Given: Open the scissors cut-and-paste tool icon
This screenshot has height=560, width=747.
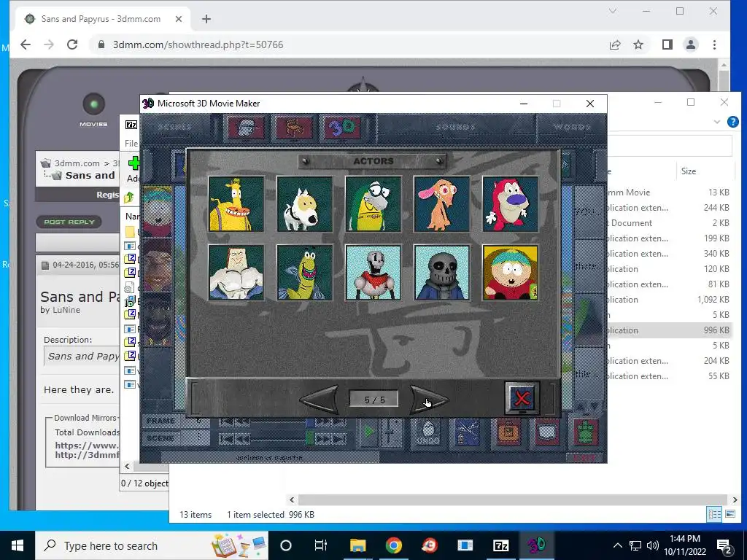Looking at the screenshot, I should [467, 432].
